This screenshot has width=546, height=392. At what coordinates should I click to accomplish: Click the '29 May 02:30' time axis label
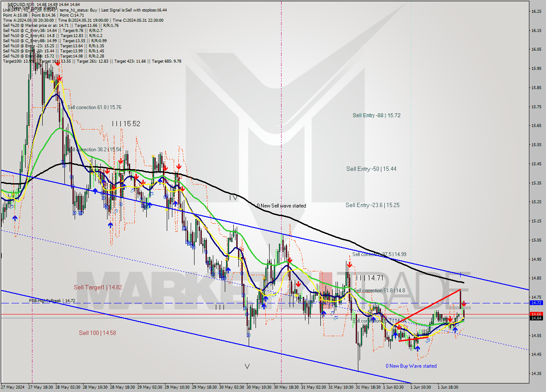pyautogui.click(x=151, y=387)
